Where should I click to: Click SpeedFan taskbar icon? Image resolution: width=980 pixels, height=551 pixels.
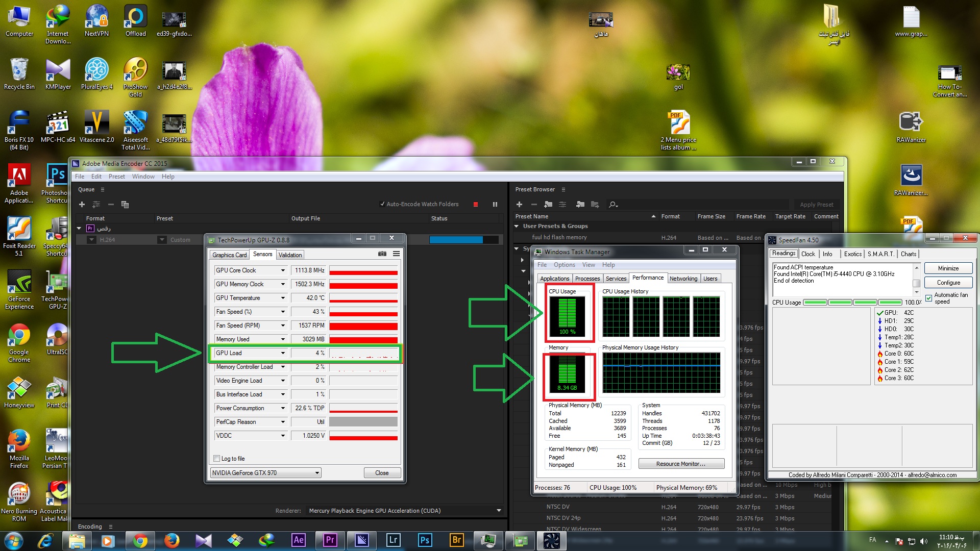551,540
